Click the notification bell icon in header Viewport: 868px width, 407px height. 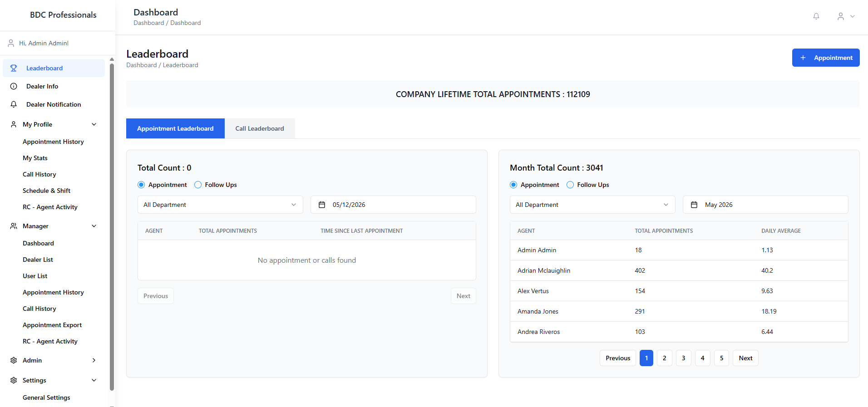click(816, 16)
